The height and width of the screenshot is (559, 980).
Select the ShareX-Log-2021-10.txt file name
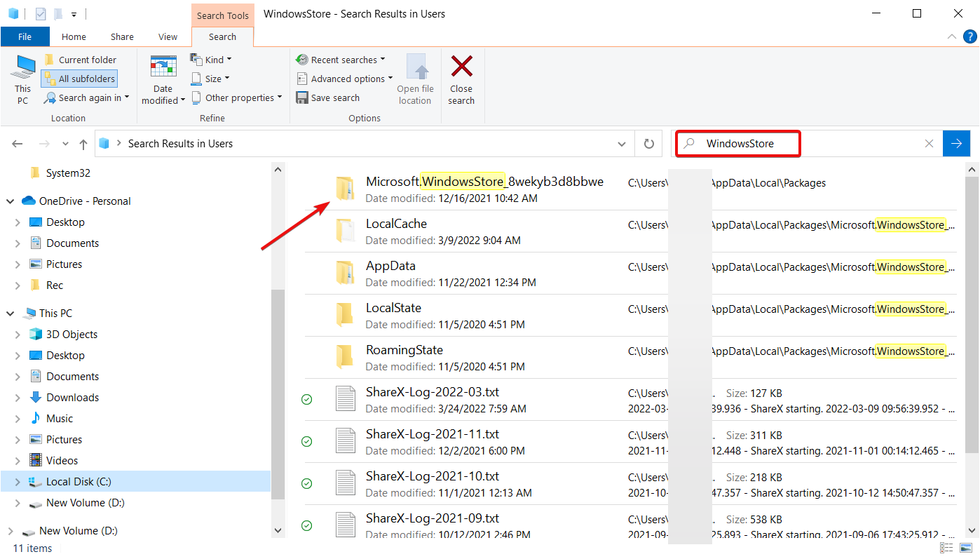point(433,476)
